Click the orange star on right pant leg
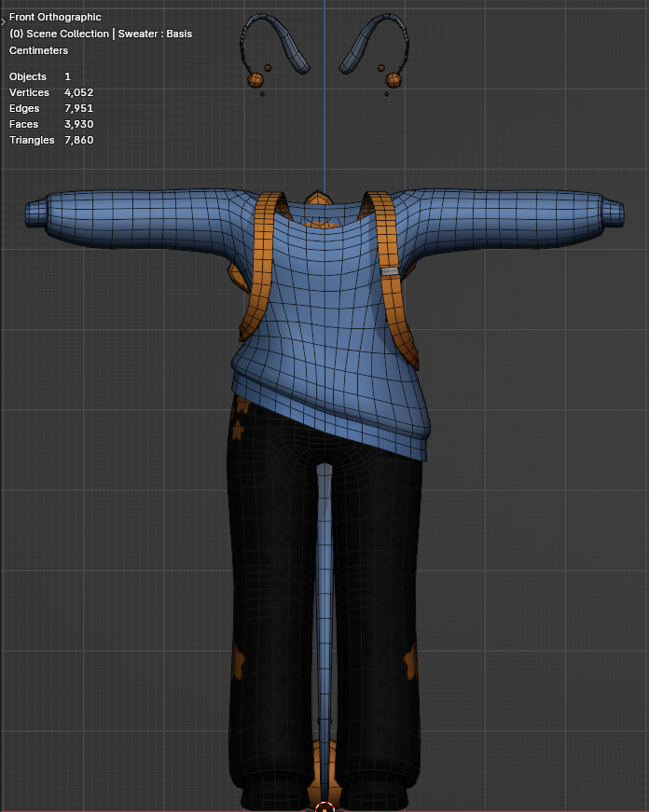Screen dimensions: 649x812 410,662
